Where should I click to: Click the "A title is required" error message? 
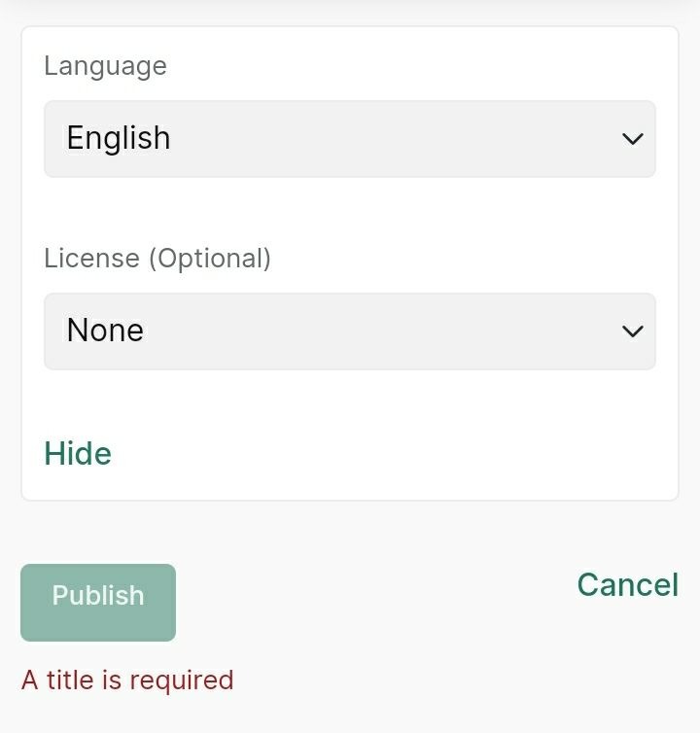tap(127, 680)
